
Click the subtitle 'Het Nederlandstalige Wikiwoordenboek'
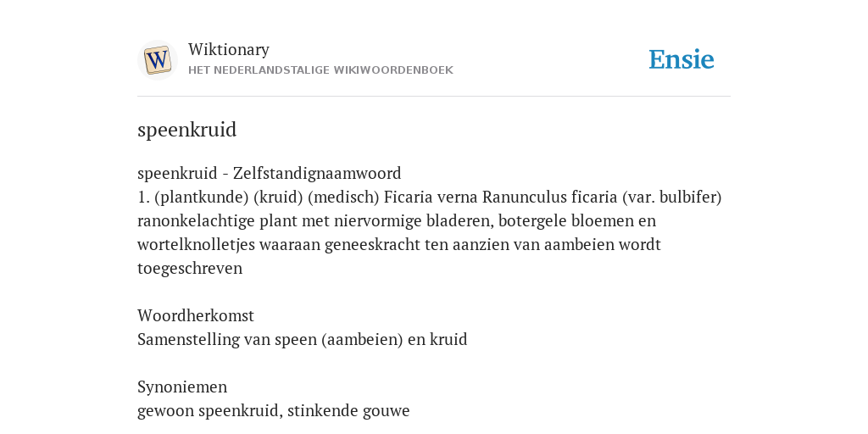click(320, 70)
